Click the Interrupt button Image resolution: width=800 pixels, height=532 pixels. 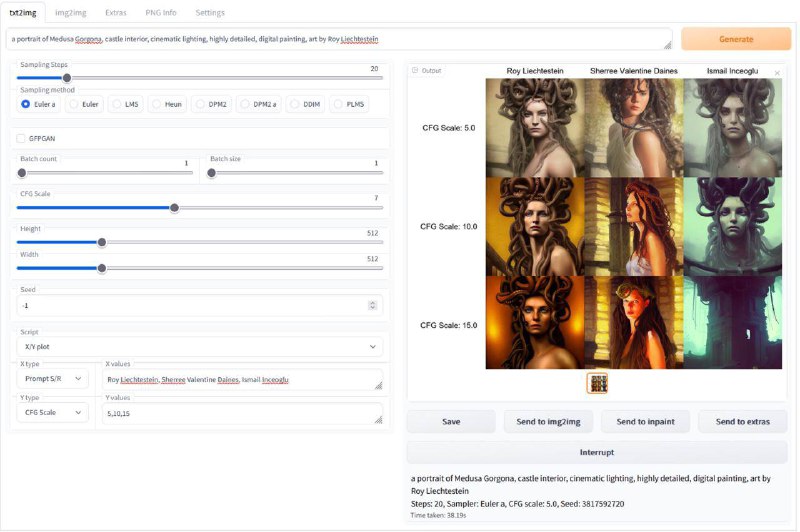point(597,452)
